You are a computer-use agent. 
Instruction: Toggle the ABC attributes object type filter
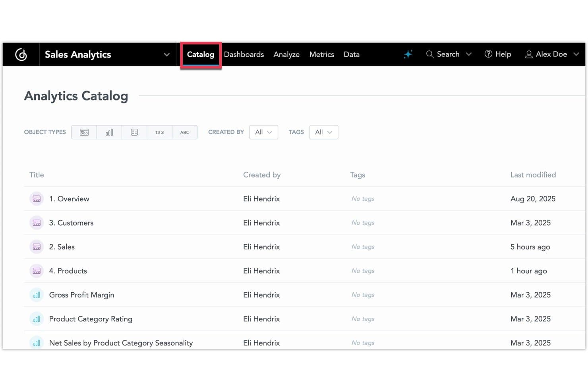(x=185, y=132)
